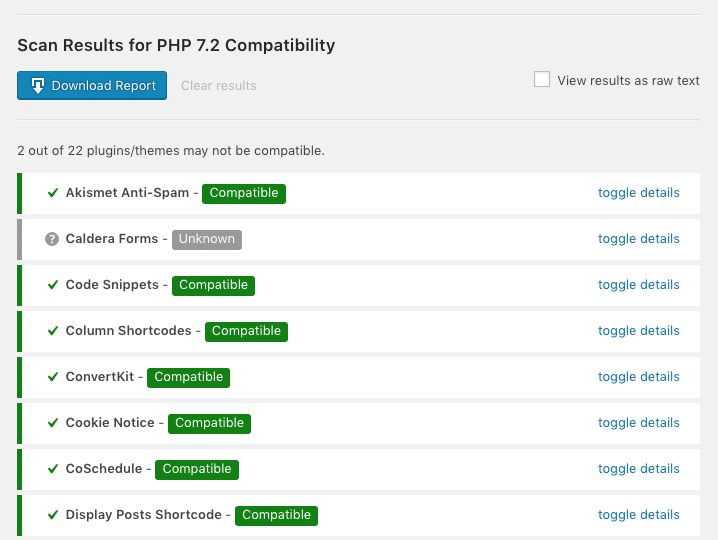Select the Akismet Anti-Spam plugin name

(127, 193)
